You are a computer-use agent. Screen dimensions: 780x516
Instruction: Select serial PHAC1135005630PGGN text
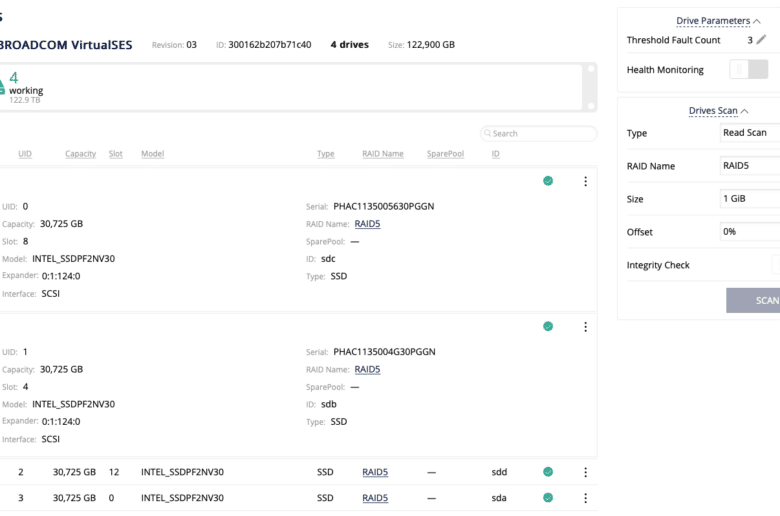tap(384, 206)
